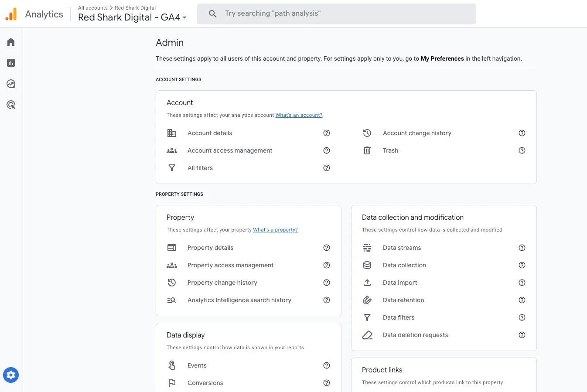Open the What's an account? link
587x392 pixels.
[299, 115]
